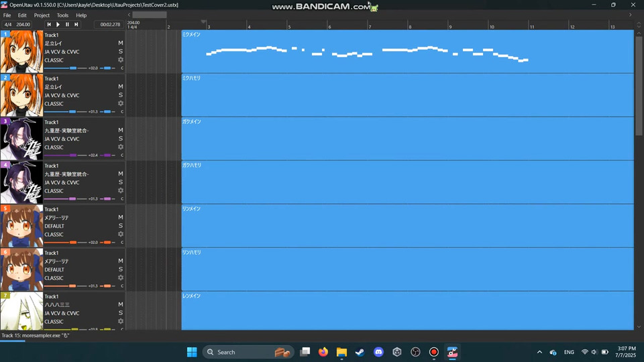Open track 3 settings gear

120,147
